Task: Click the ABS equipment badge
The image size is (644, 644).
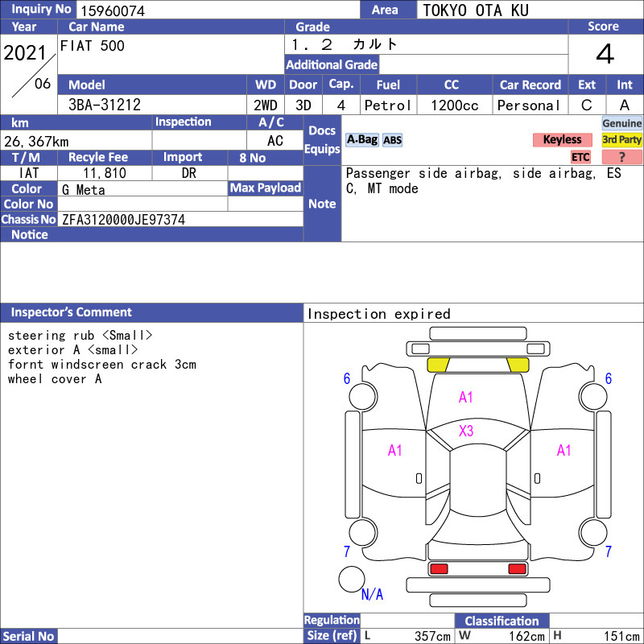Action: point(392,140)
